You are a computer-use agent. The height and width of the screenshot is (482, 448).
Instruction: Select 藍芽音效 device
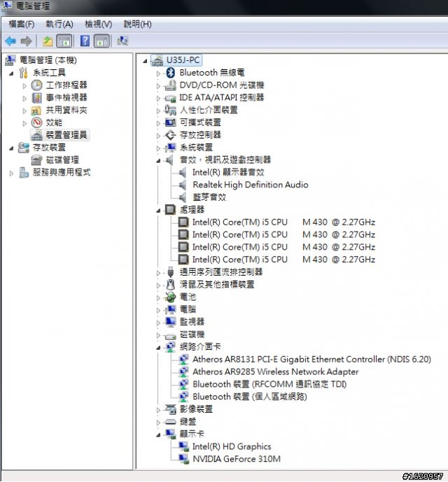[209, 197]
